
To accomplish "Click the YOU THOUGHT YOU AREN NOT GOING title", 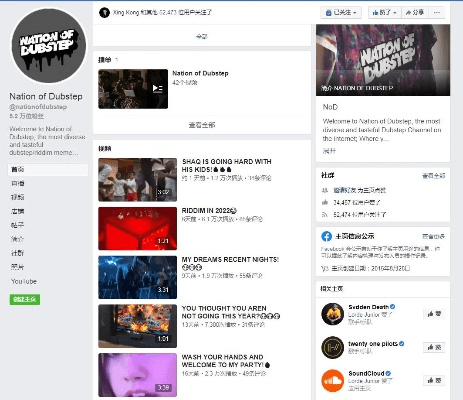I will pyautogui.click(x=231, y=312).
